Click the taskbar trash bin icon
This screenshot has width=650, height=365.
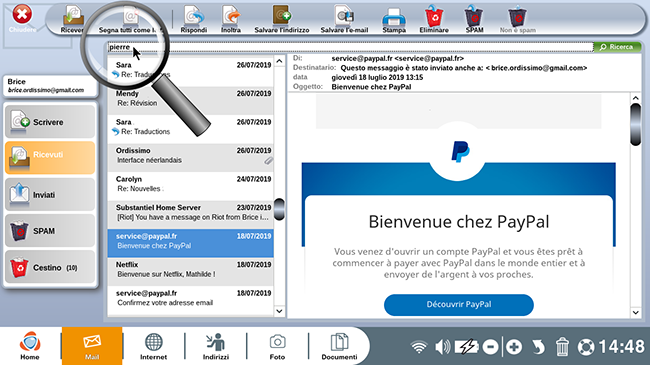click(x=562, y=347)
